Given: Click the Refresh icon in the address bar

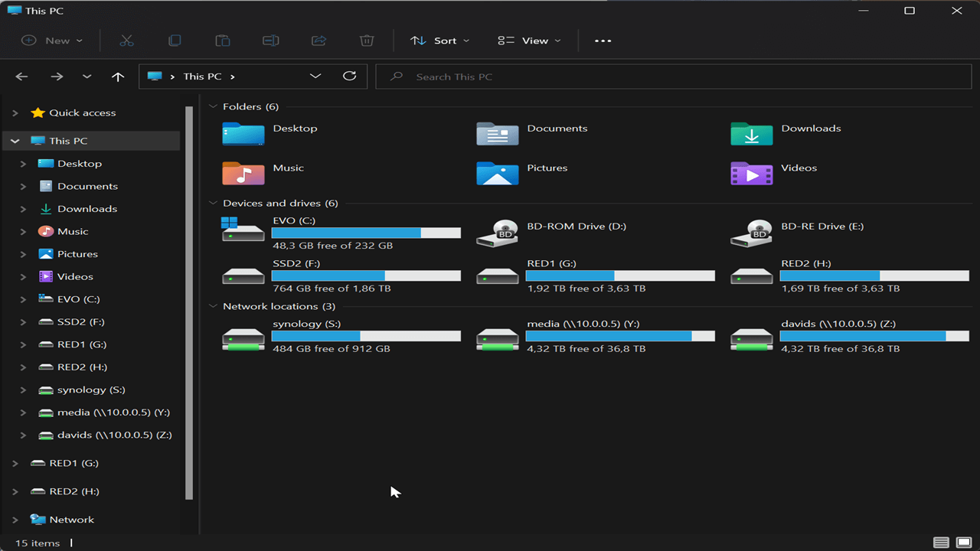Looking at the screenshot, I should pyautogui.click(x=350, y=76).
